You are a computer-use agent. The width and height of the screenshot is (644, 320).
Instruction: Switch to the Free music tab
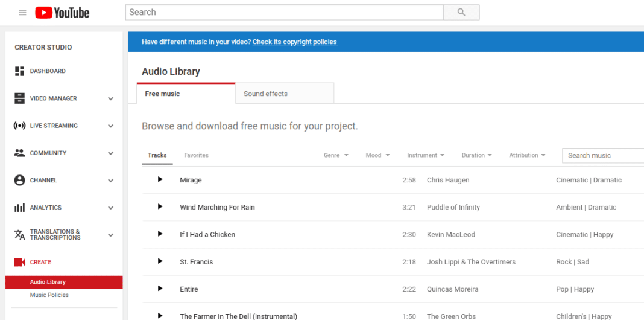tap(186, 94)
